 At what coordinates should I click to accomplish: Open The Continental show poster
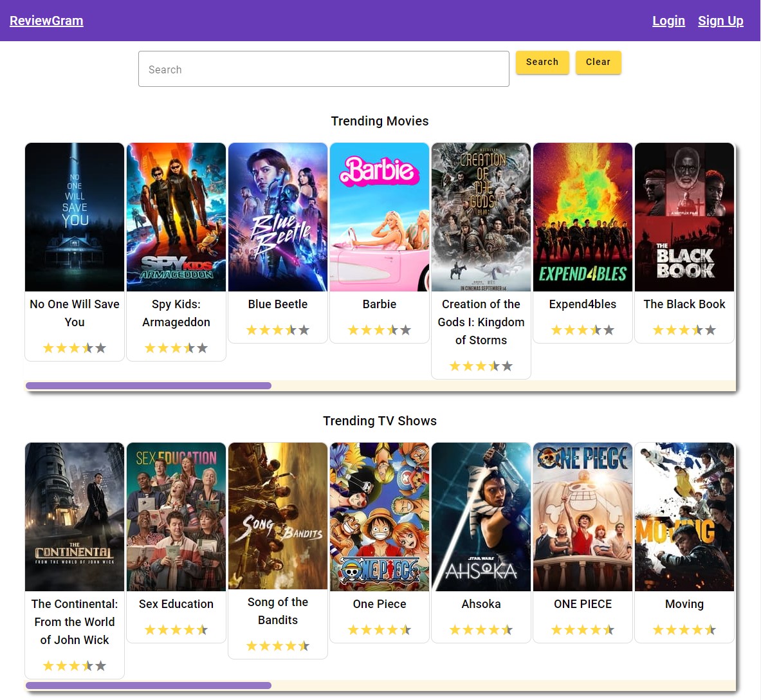[75, 517]
